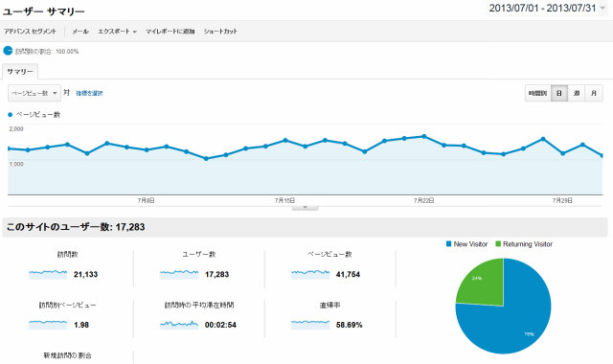Click the ショートカット toolbar item
Image resolution: width=613 pixels, height=364 pixels.
pyautogui.click(x=220, y=32)
